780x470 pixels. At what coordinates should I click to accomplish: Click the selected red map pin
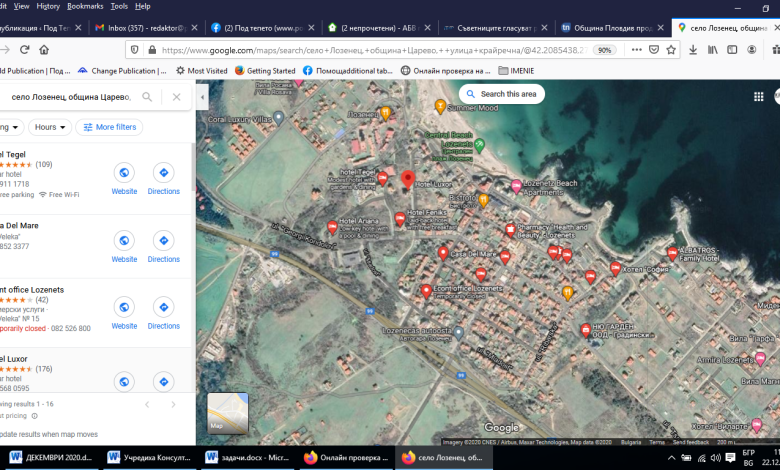408,179
